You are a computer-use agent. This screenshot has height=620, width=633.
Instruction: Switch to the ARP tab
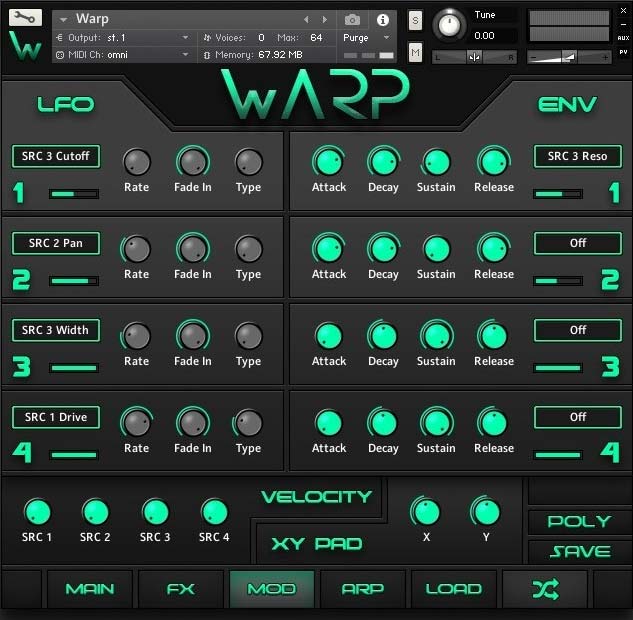pos(363,589)
